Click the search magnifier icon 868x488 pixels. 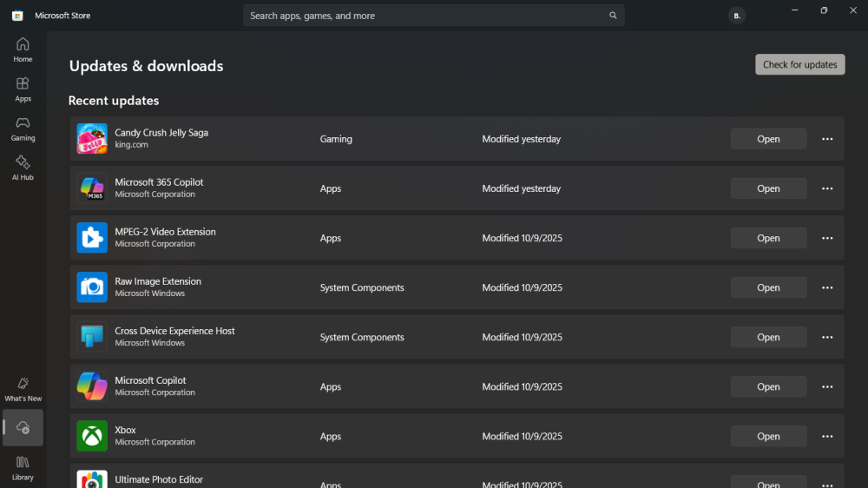point(613,16)
